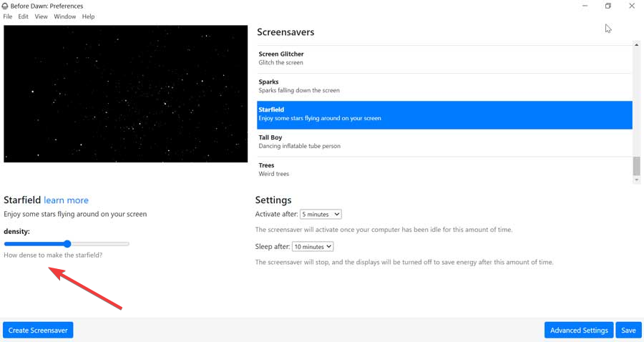Click the 'How dense to make the starfield?' text
The height and width of the screenshot is (342, 644).
click(53, 255)
